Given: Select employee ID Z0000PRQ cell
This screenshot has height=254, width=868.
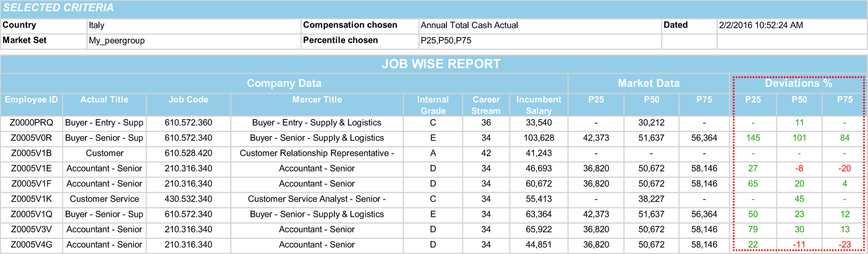Looking at the screenshot, I should pyautogui.click(x=32, y=123).
